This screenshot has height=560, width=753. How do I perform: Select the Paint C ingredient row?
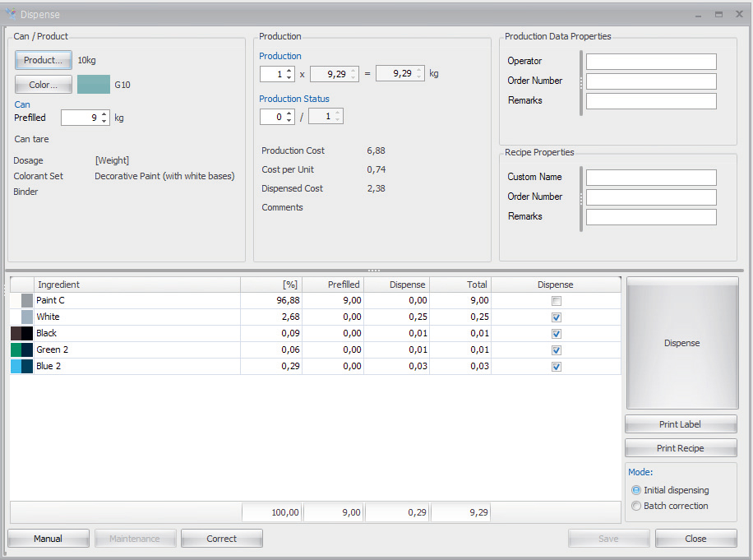click(315, 301)
